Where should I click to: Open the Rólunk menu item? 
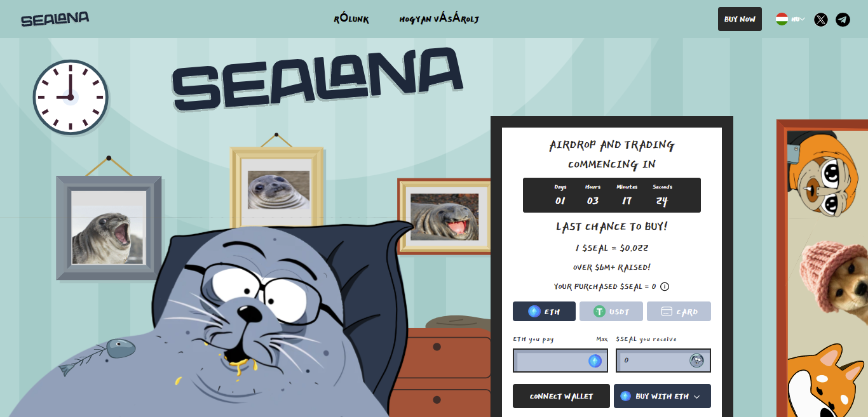351,19
